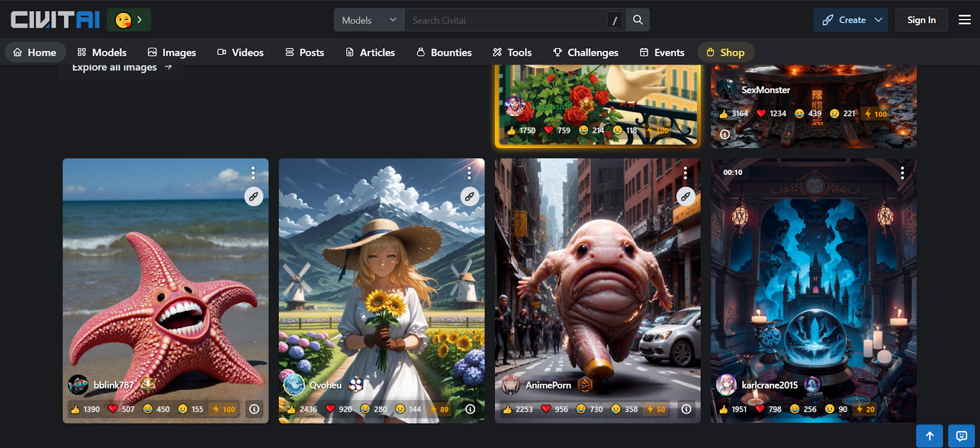The image size is (980, 448).
Task: Click the scroll-to-top arrow button
Action: click(x=929, y=436)
